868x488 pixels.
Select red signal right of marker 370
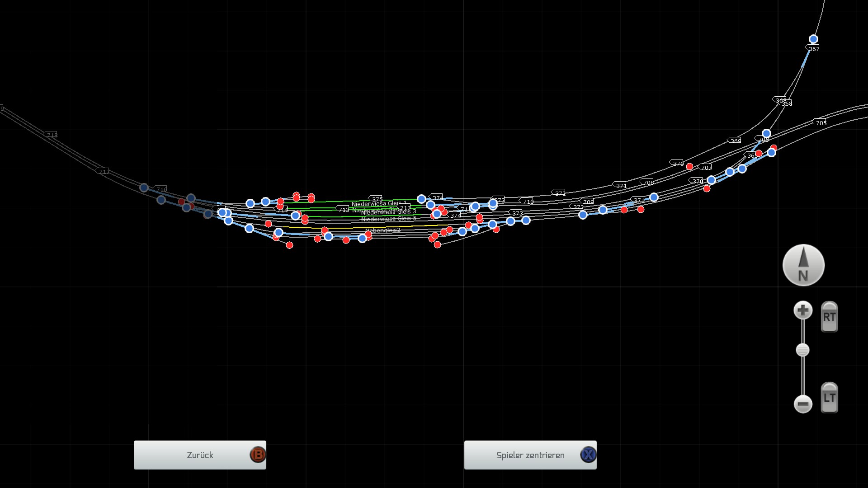pos(689,167)
